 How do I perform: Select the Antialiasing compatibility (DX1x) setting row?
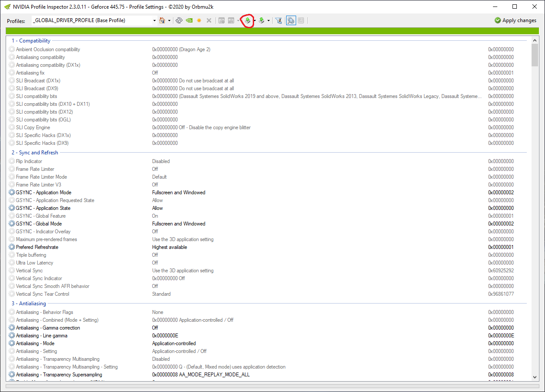[268, 65]
